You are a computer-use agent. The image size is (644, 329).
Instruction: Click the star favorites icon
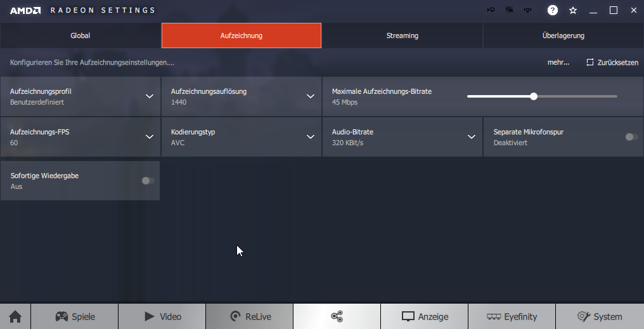click(573, 10)
